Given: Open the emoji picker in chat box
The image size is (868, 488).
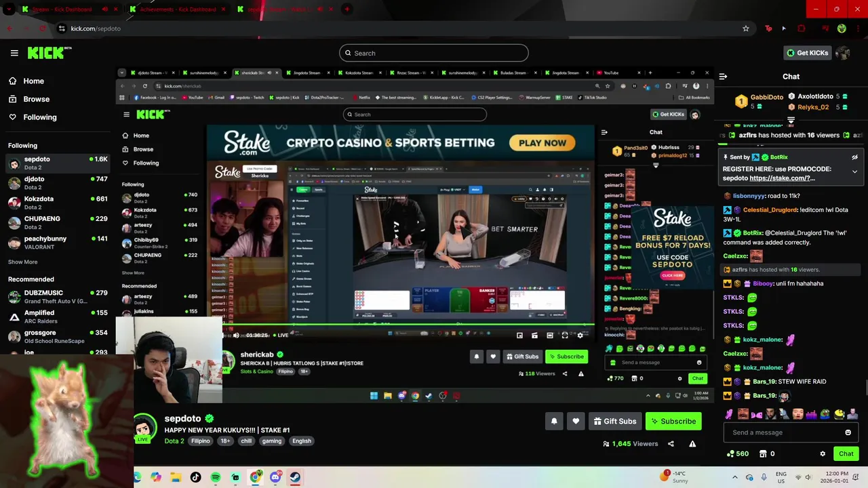Looking at the screenshot, I should click(848, 432).
